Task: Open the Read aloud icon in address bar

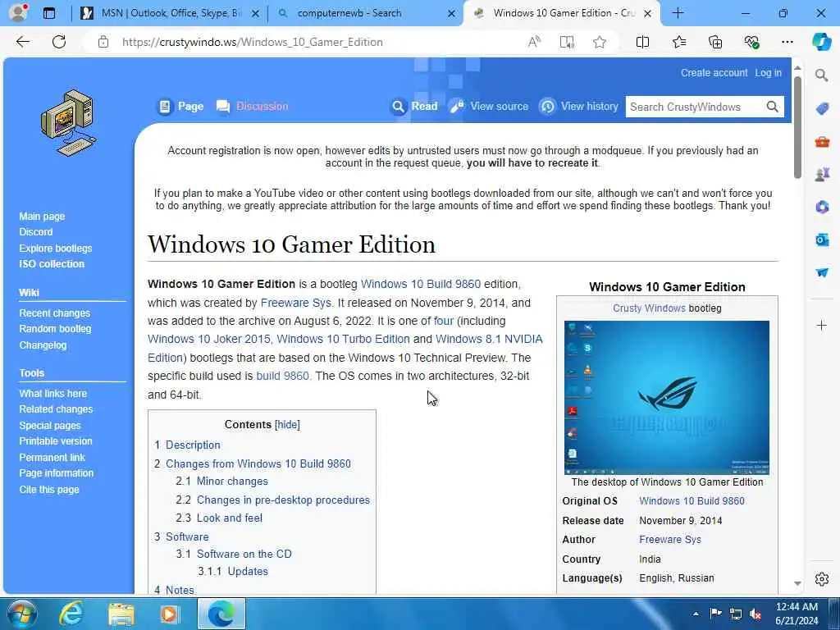Action: (534, 42)
